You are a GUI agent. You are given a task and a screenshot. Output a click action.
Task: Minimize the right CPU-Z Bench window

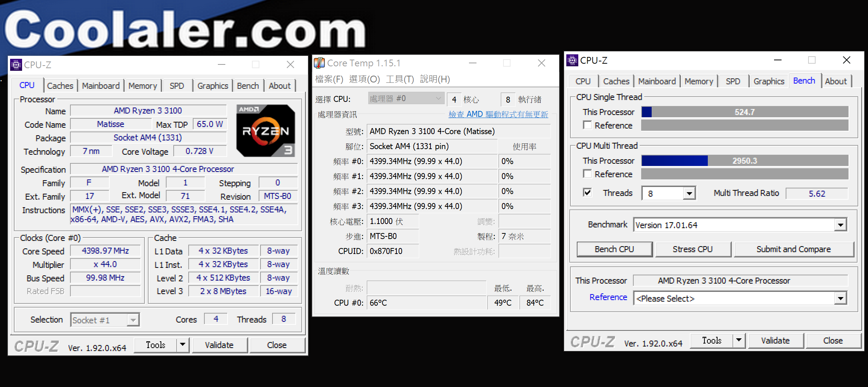coord(778,60)
